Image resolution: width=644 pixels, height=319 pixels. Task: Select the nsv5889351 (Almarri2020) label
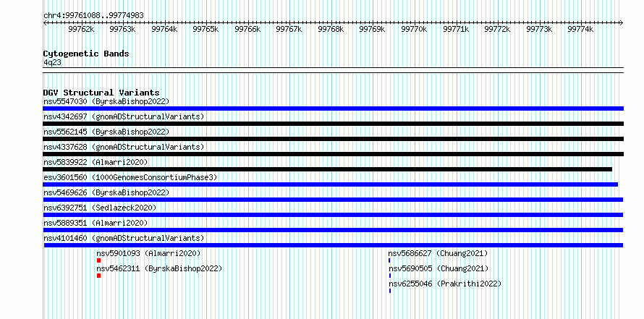click(x=96, y=223)
